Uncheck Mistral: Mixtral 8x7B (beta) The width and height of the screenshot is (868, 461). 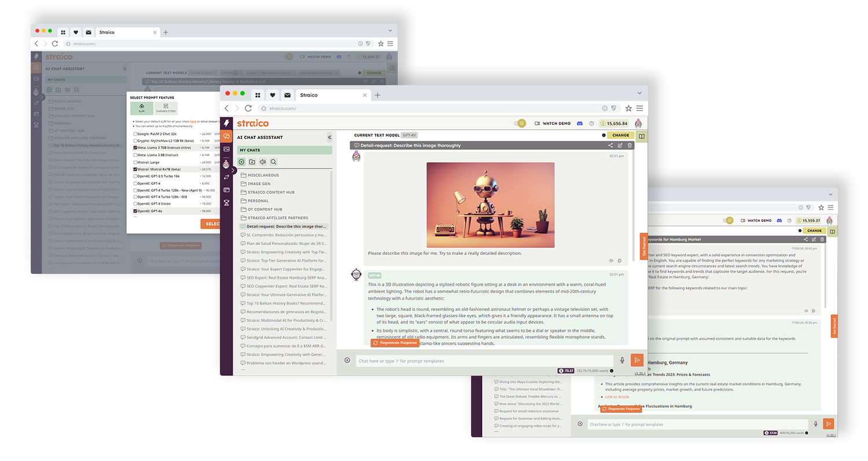tap(135, 169)
